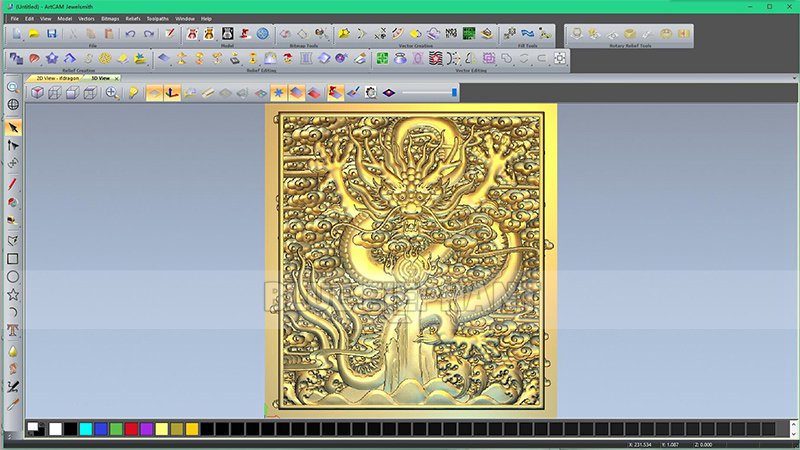Click the globe icon in left sidebar
The width and height of the screenshot is (800, 450).
tap(13, 105)
